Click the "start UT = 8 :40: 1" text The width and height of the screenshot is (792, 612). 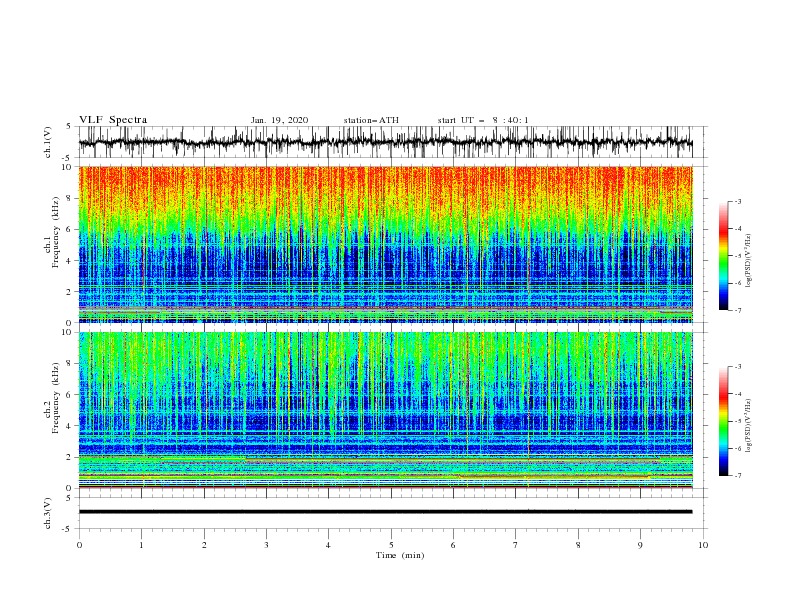pos(483,120)
